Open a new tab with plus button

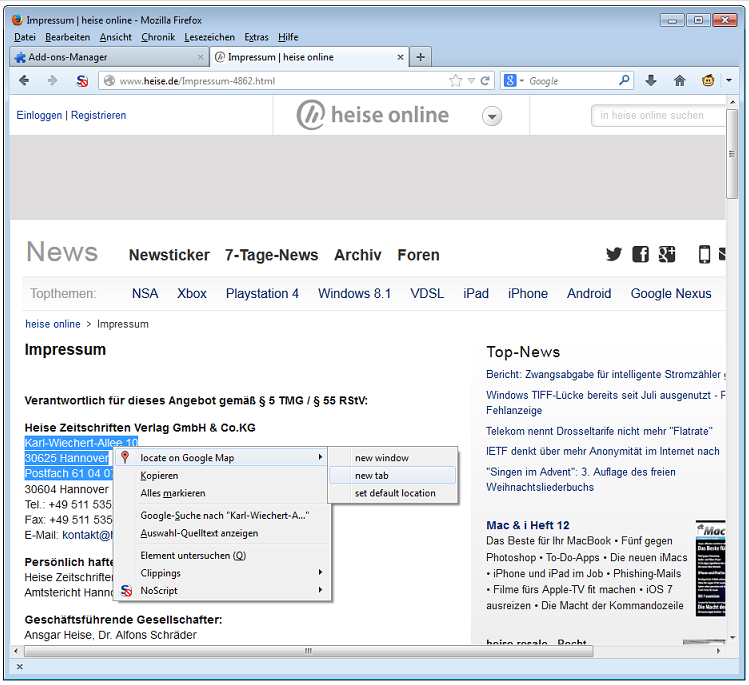tap(420, 57)
